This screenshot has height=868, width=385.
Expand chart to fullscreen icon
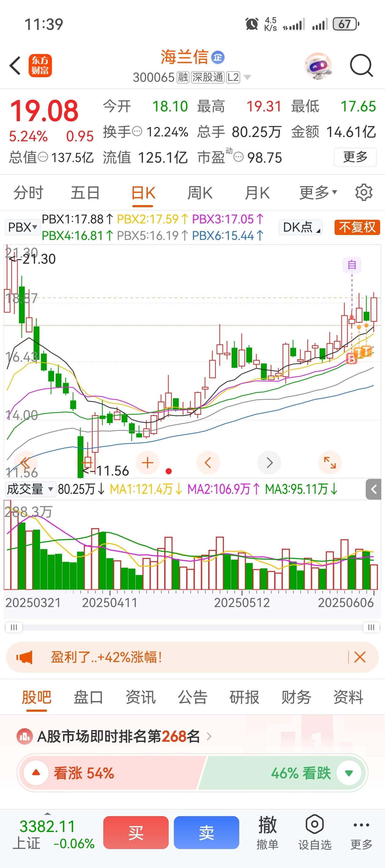click(x=330, y=462)
